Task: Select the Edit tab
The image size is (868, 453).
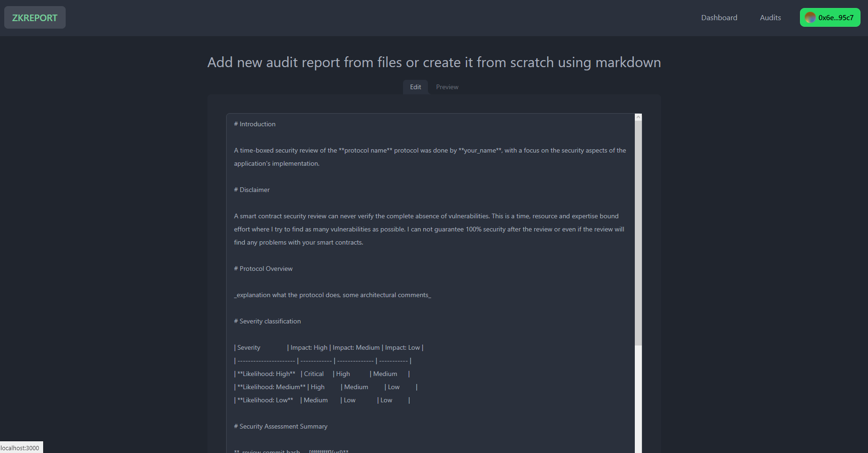Action: (415, 87)
